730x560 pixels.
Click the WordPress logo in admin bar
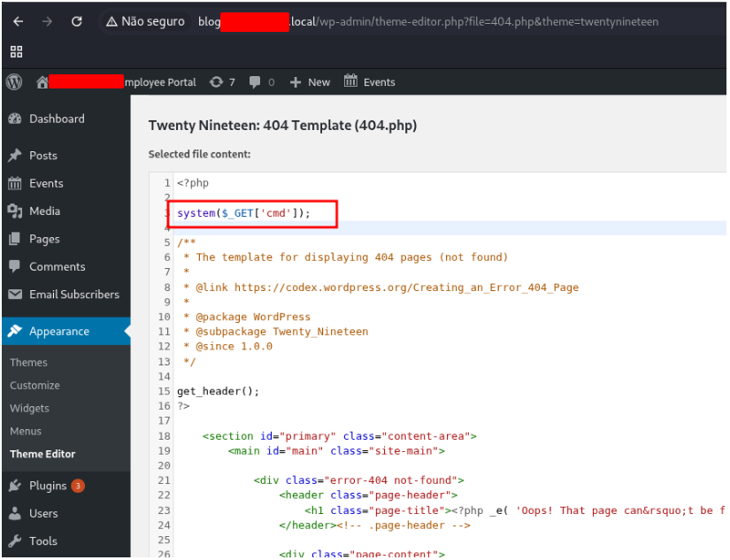tap(14, 82)
